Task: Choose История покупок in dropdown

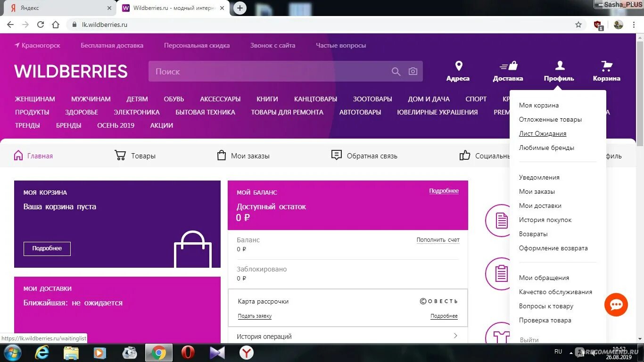Action: pos(545,220)
